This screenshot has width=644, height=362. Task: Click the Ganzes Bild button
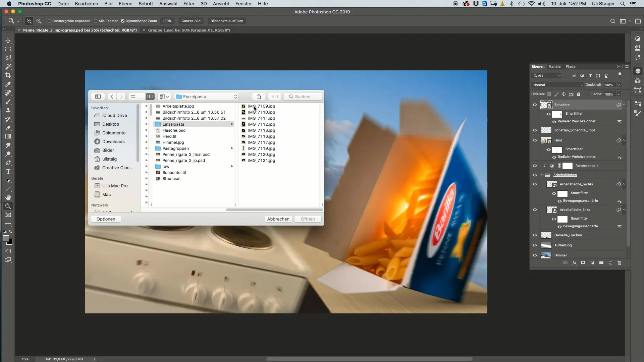(x=191, y=21)
